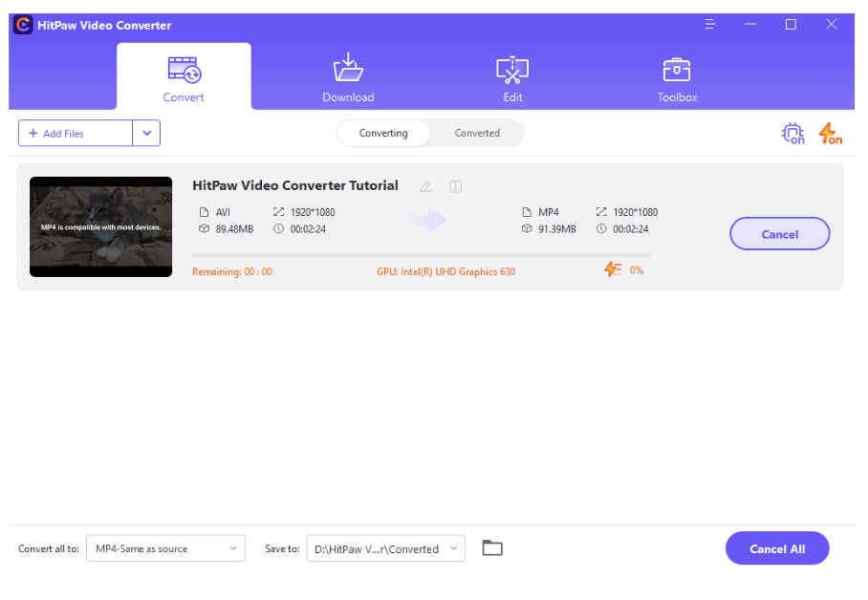Open the Edit tab
868x600 pixels.
coord(512,77)
